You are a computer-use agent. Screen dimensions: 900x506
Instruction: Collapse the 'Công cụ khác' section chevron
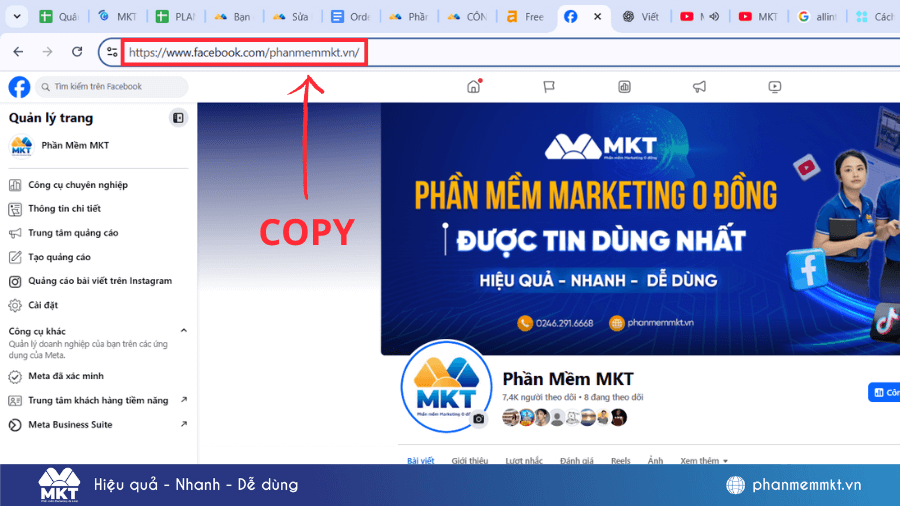pos(184,331)
